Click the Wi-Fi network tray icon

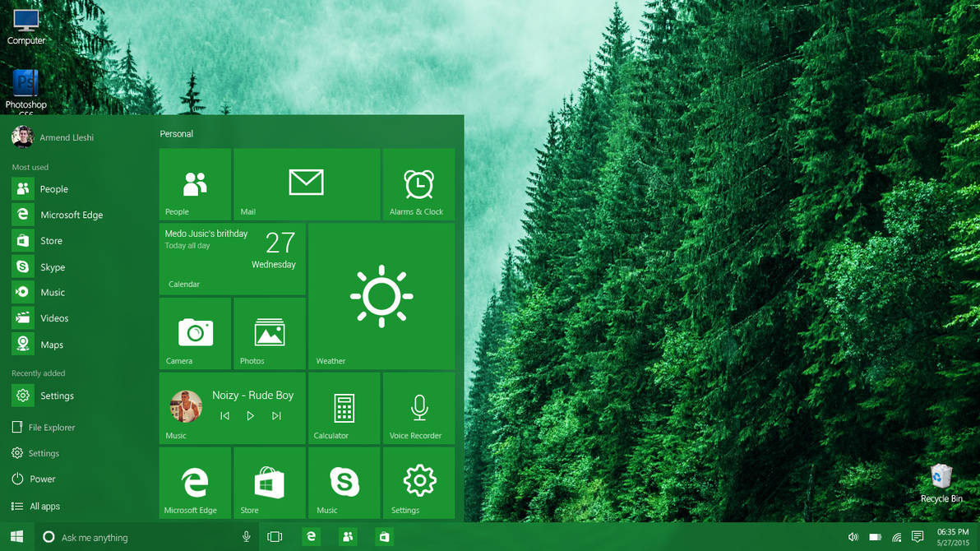pos(896,537)
